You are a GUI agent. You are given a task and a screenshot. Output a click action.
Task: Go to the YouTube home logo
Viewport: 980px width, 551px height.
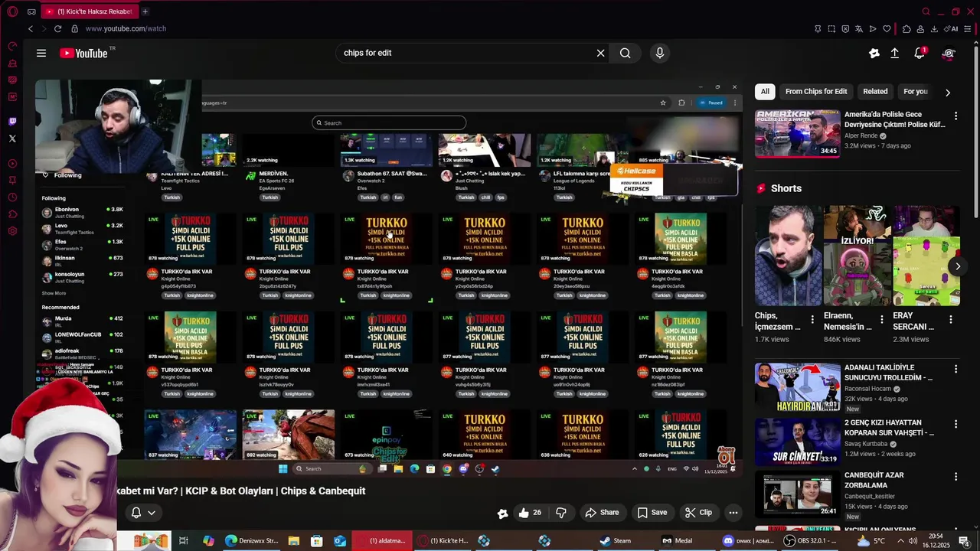point(84,53)
